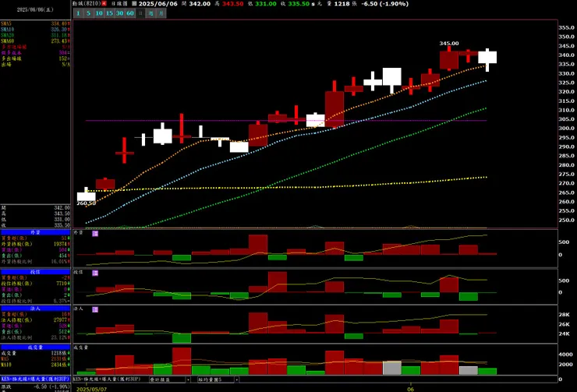
Task: Open the purple settings icon in 法人 panel
Action: click(x=95, y=309)
